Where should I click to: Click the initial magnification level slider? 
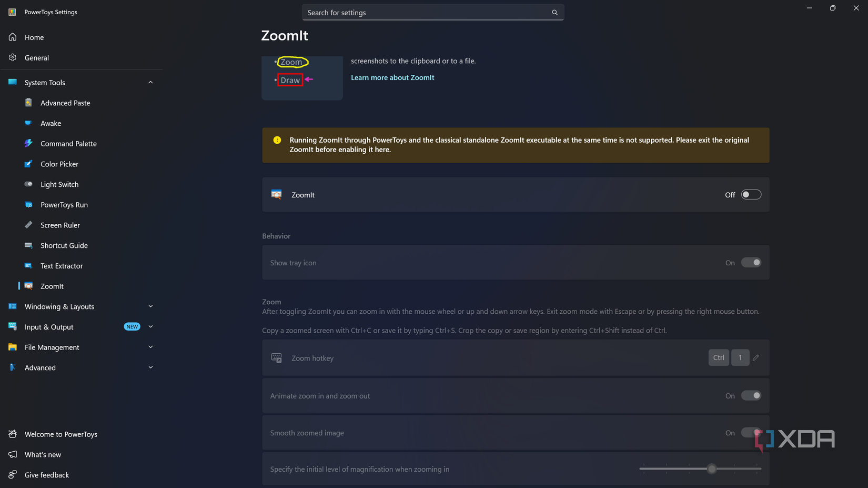700,469
